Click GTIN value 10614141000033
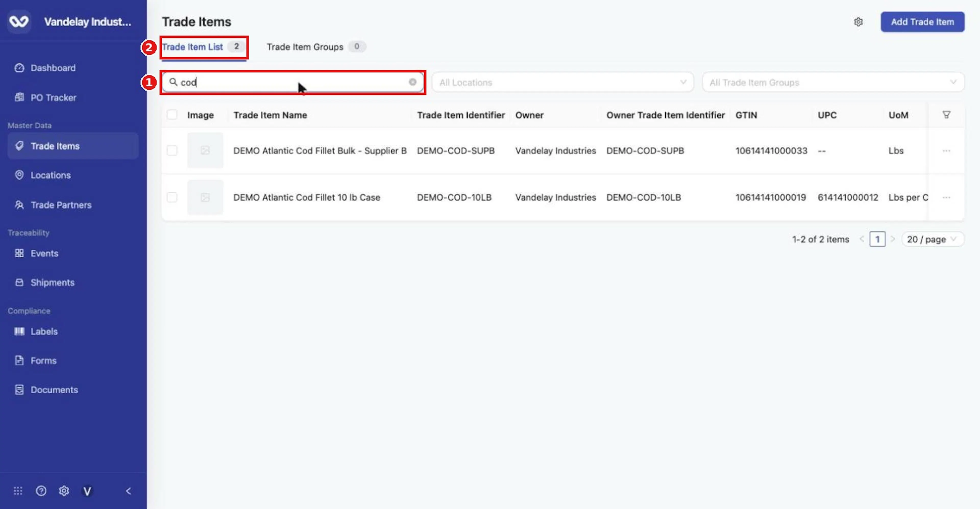Viewport: 980px width, 509px height. point(771,150)
